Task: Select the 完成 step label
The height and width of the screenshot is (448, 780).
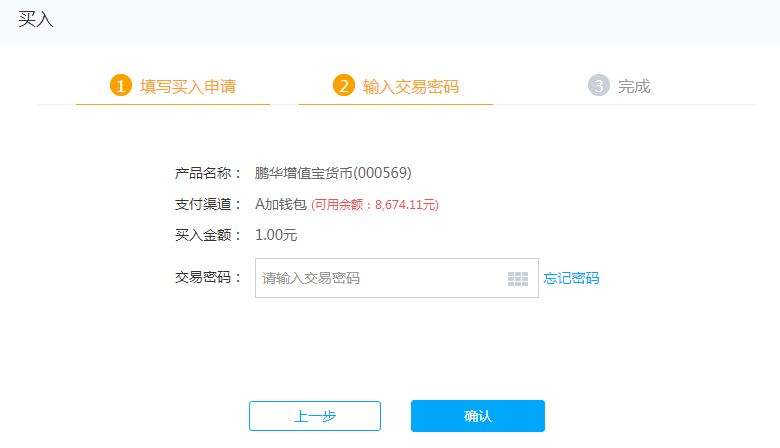Action: pos(634,87)
